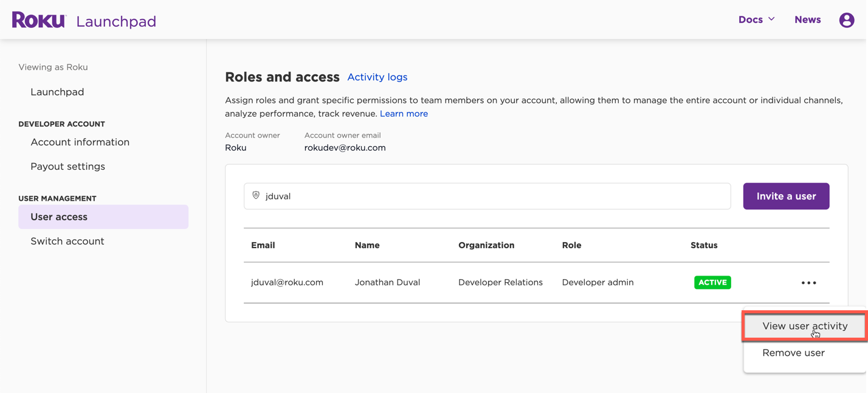Click the Email column header

263,245
